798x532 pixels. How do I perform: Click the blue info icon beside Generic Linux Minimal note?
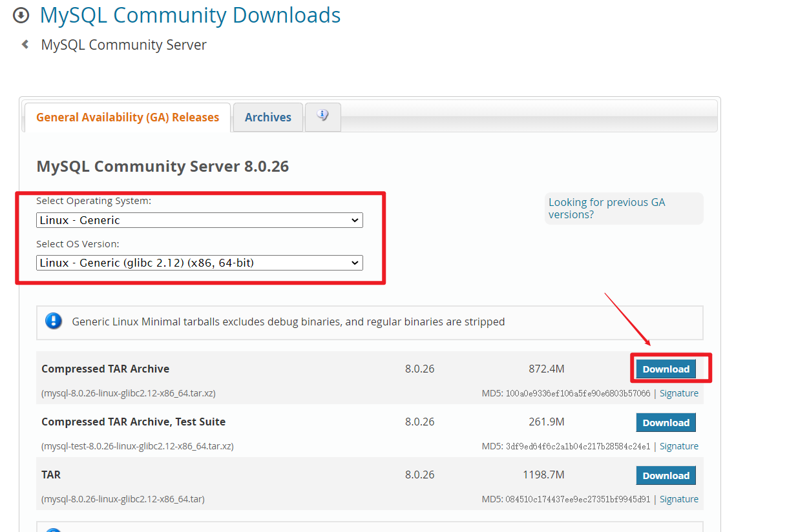click(x=54, y=321)
